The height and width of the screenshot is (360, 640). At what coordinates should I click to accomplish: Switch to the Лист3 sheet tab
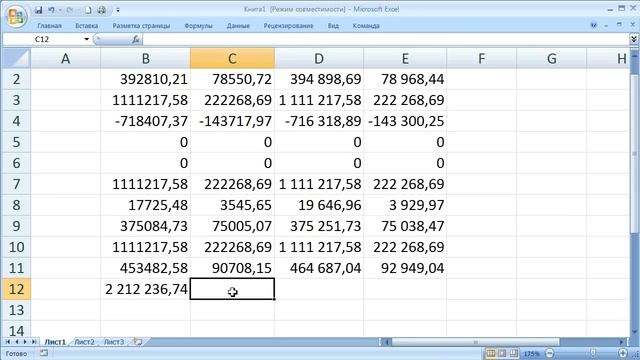click(x=114, y=342)
